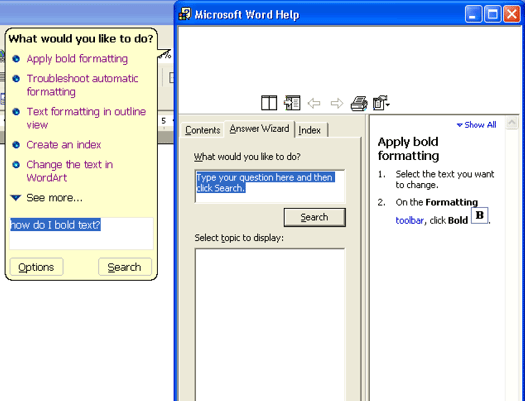The height and width of the screenshot is (401, 525).
Task: Click the help topic scrollbar up arrow
Action: (x=512, y=123)
